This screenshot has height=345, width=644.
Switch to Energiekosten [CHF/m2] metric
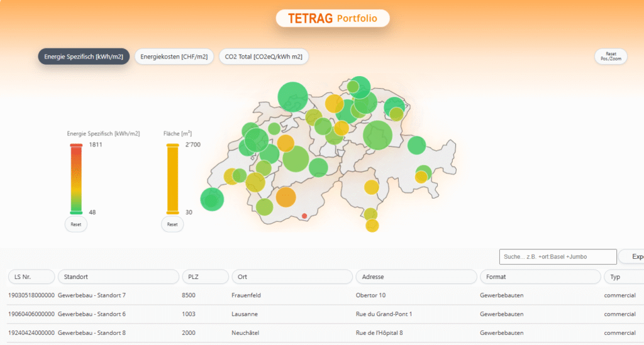174,57
